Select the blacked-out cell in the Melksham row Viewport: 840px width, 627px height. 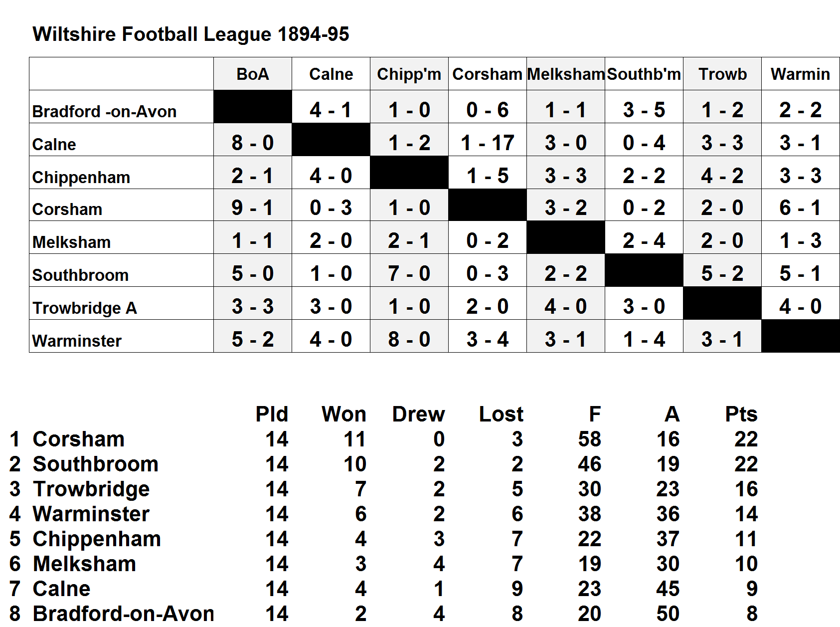pos(565,237)
